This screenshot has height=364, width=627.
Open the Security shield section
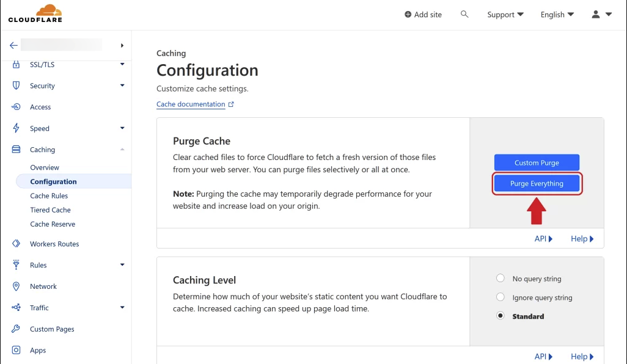16,86
